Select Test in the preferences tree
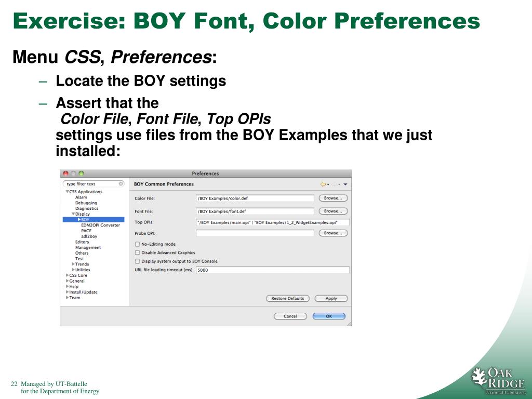This screenshot has width=532, height=399. [x=79, y=259]
